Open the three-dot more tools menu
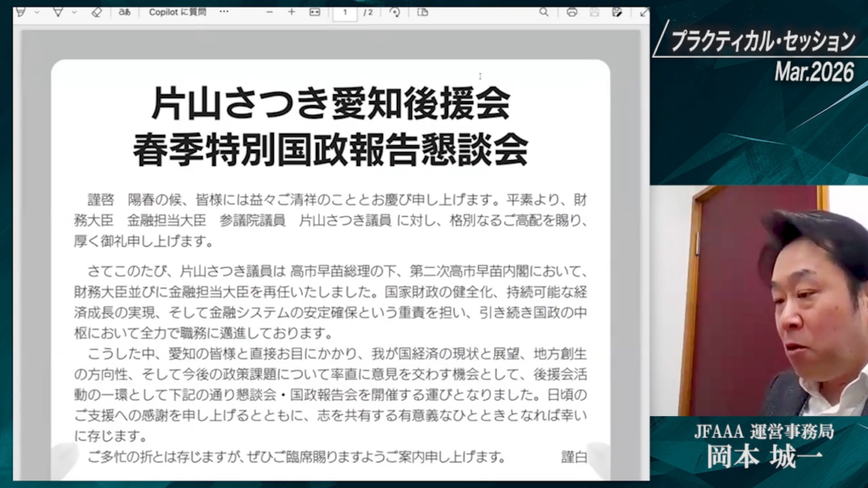This screenshot has width=868, height=488. coord(224,12)
